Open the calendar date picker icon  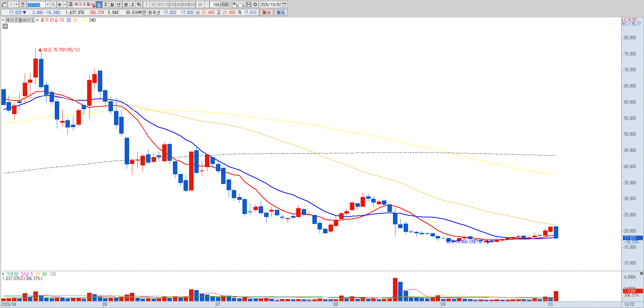(x=284, y=4)
